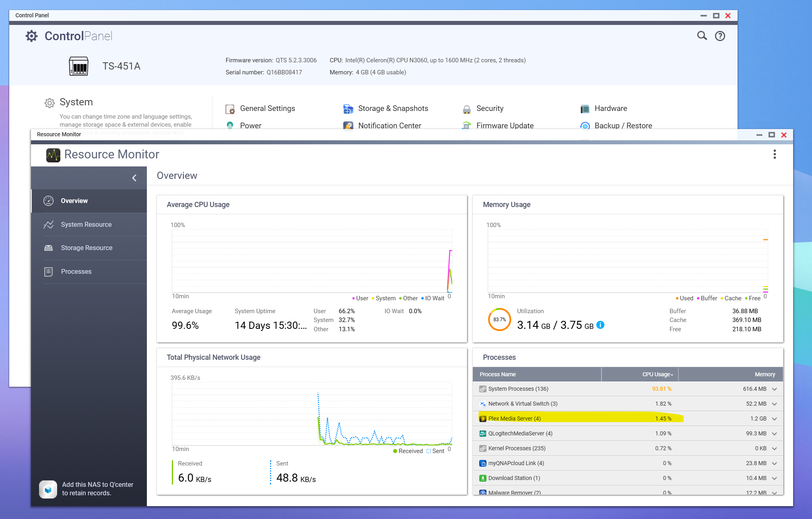Click the System Resource chart sidebar icon
Screen dimensions: 812x519
click(x=48, y=225)
